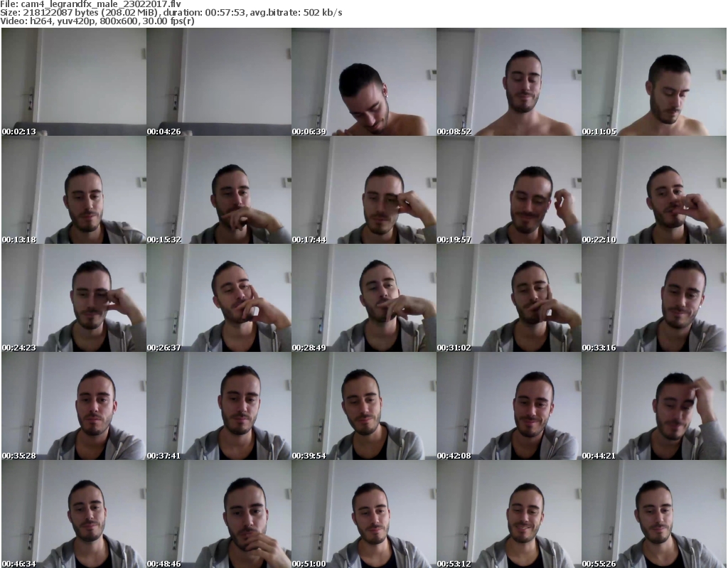
Task: Pick the frame stamped 00:37:41
Action: [x=219, y=406]
